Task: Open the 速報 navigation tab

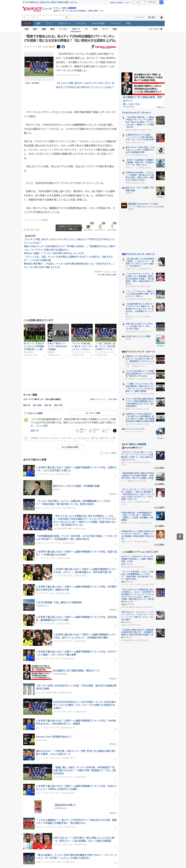Action: coord(38,24)
